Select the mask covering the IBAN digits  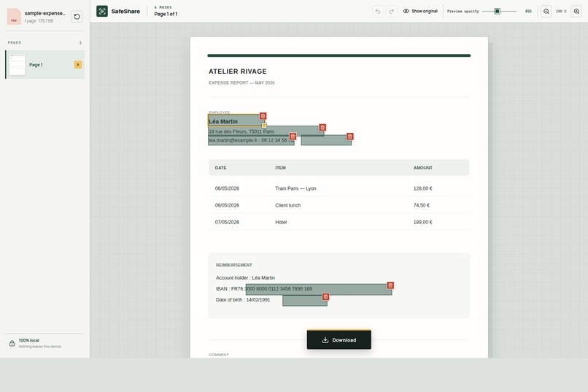318,289
